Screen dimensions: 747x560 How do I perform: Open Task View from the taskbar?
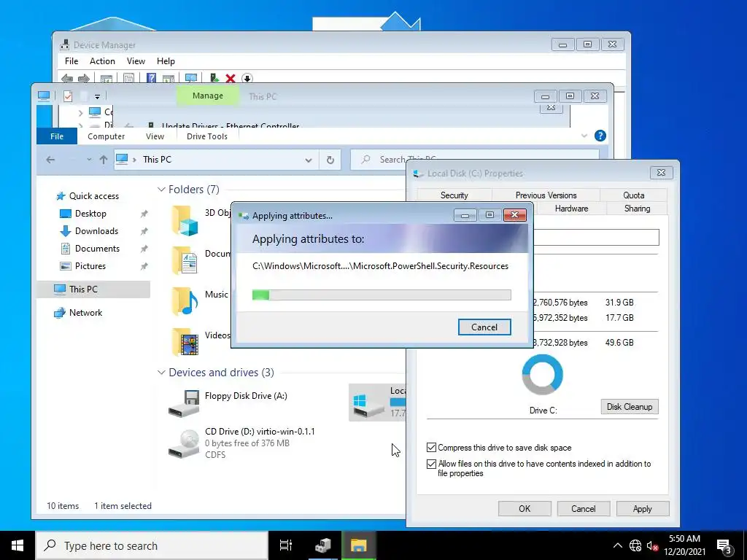click(286, 545)
